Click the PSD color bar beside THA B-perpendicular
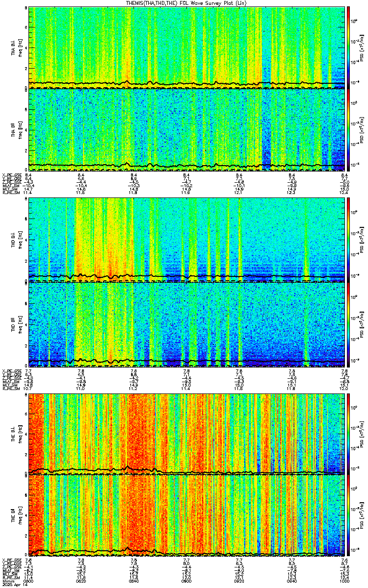Viewport: 368px width, 588px height. (x=348, y=48)
